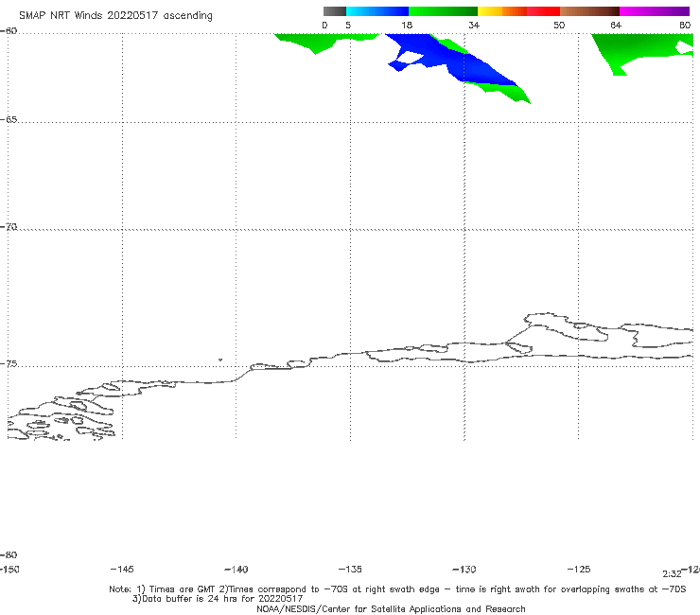
Task: Click the latitude label '-65'
Action: [x=9, y=120]
